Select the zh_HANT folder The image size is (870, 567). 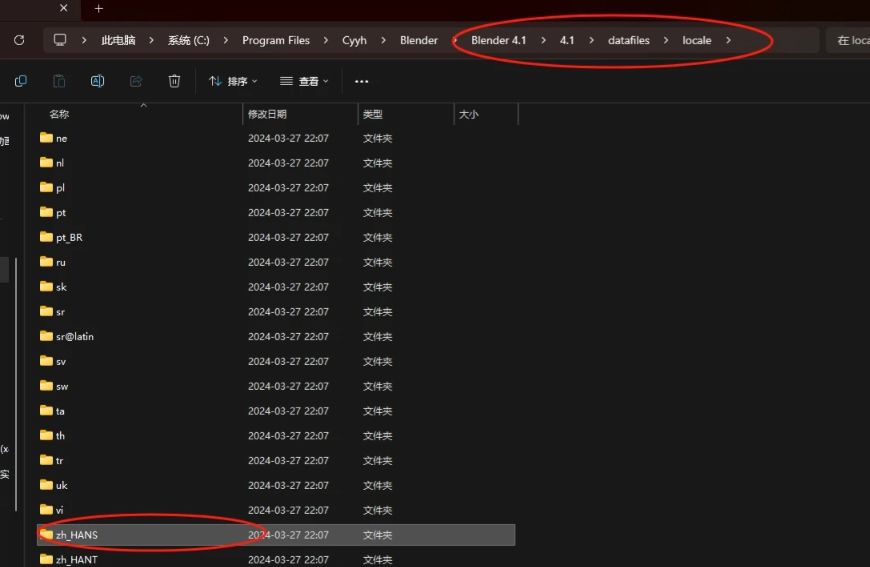pos(276,558)
